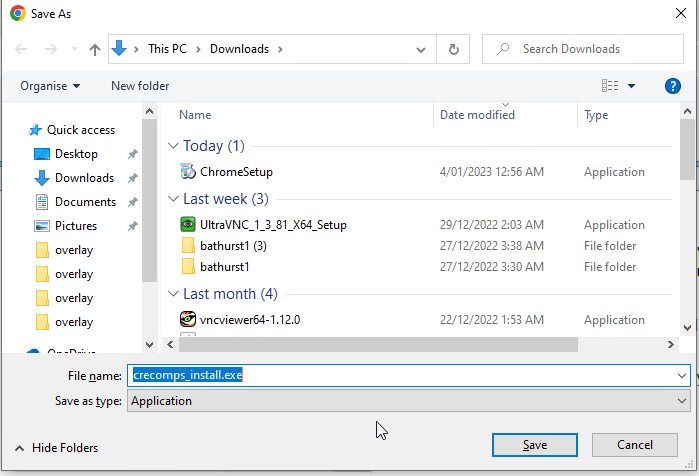The image size is (699, 476).
Task: Open the Help question mark icon
Action: point(673,86)
